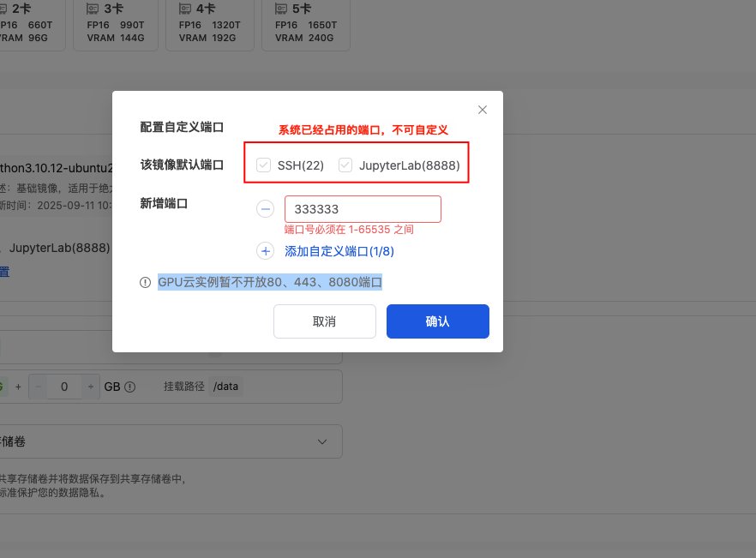756x558 pixels.
Task: Select the 2卡 GPU configuration card
Action: click(28, 23)
